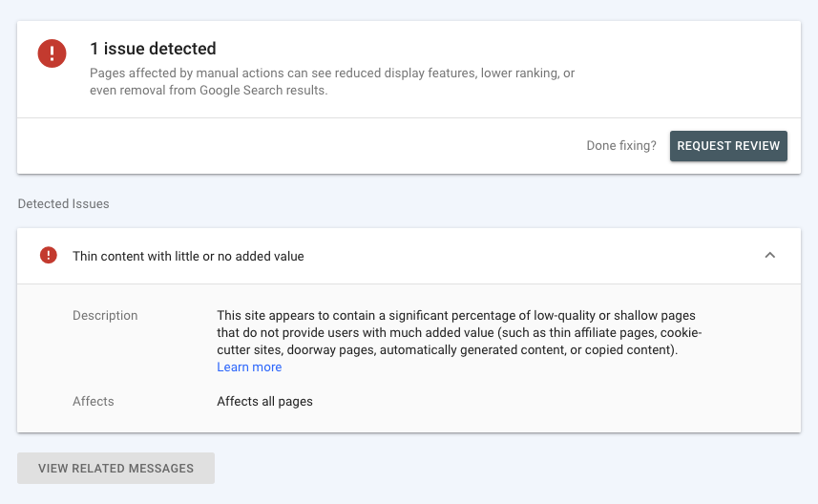Open VIEW RELATED MESSAGES
Image resolution: width=818 pixels, height=504 pixels.
(115, 468)
